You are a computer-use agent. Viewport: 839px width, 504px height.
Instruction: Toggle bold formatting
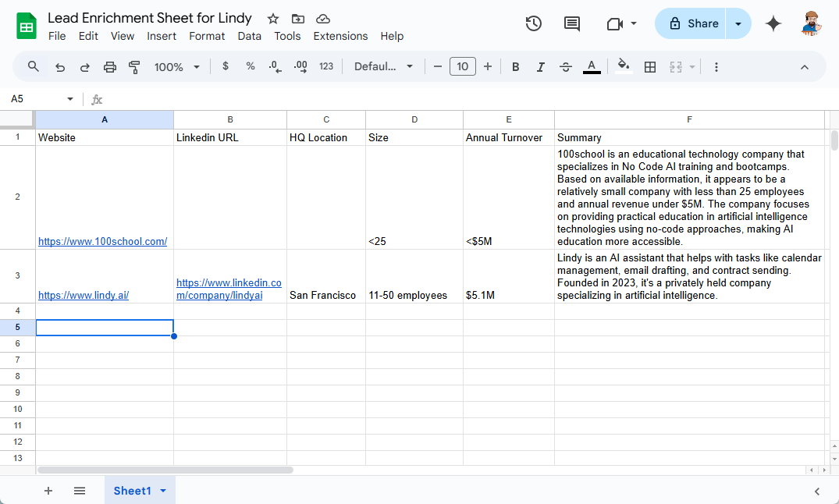point(515,67)
